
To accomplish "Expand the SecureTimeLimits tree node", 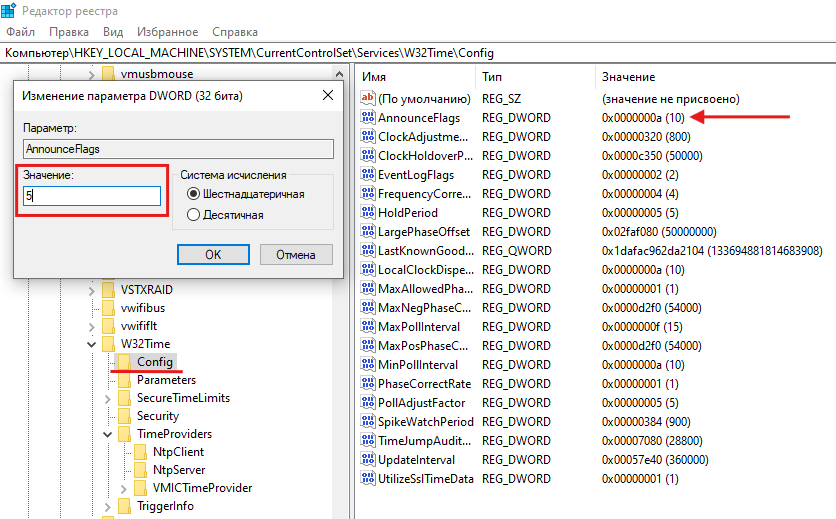I will 107,398.
